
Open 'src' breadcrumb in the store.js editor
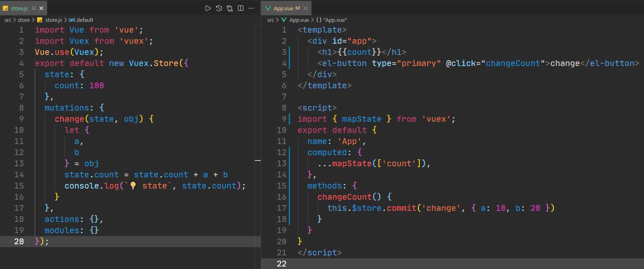8,20
